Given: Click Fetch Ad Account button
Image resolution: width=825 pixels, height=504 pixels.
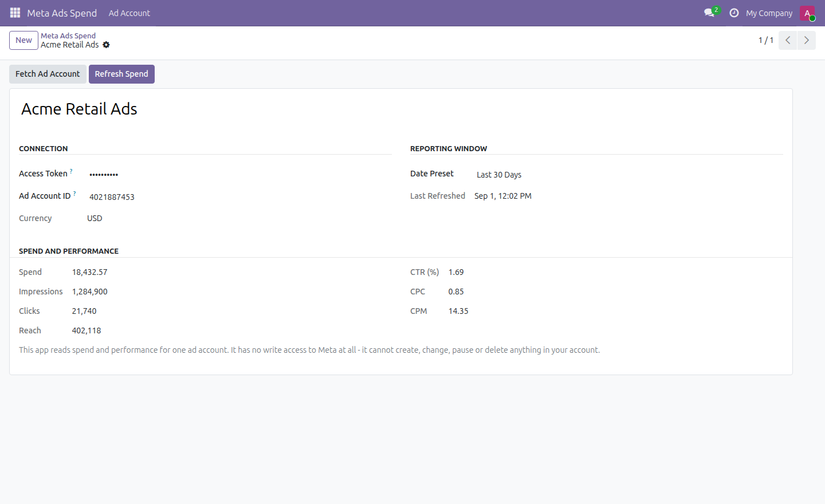Looking at the screenshot, I should pyautogui.click(x=48, y=74).
